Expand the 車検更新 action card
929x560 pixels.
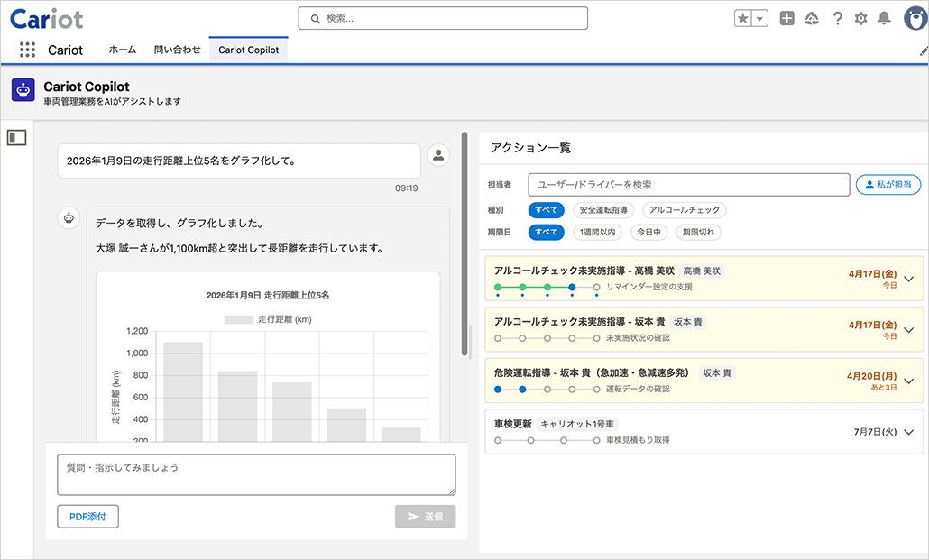[x=909, y=432]
